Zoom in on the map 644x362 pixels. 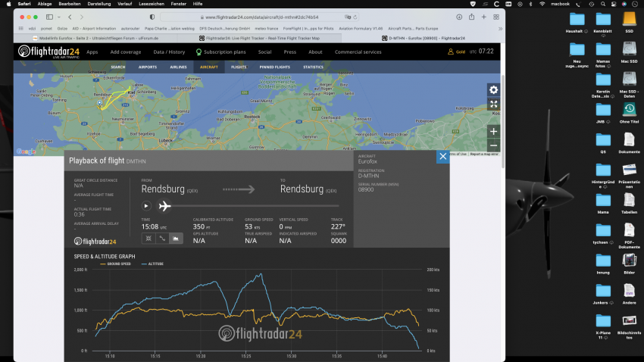tap(493, 131)
